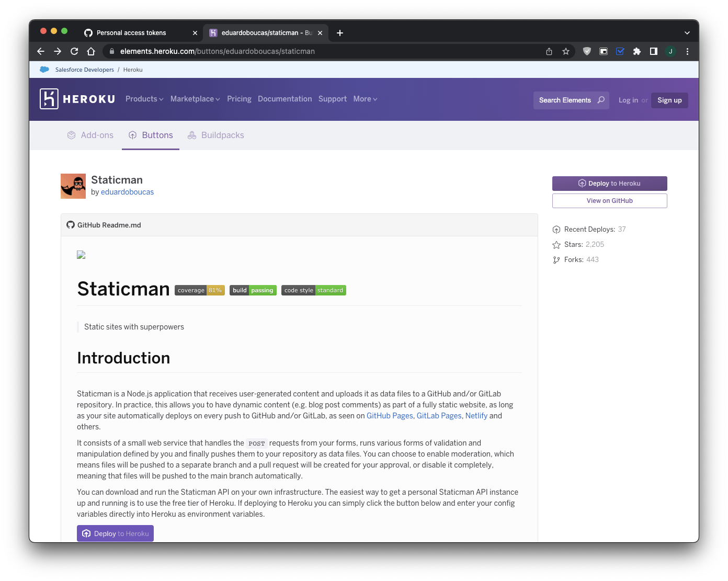
Task: Click Log in
Action: [x=628, y=100]
